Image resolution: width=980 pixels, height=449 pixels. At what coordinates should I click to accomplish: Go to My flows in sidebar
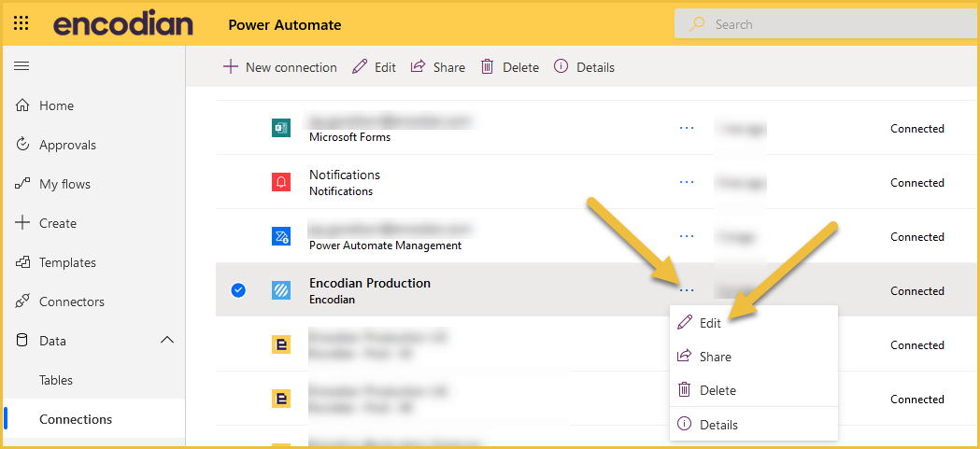64,184
